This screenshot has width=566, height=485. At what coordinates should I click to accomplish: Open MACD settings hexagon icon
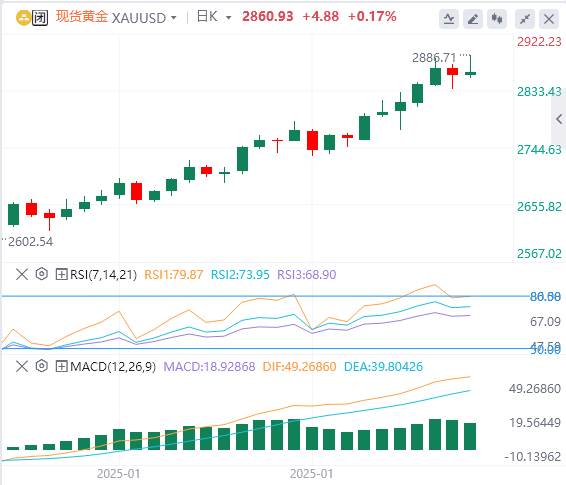pyautogui.click(x=42, y=366)
